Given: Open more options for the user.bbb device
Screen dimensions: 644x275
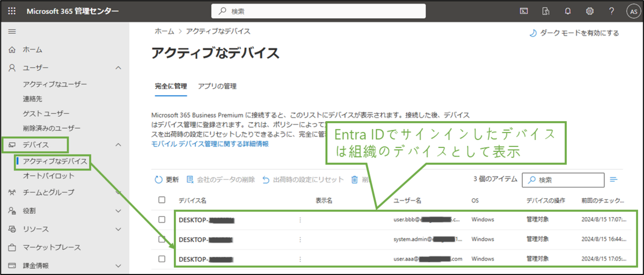Looking at the screenshot, I should [300, 220].
